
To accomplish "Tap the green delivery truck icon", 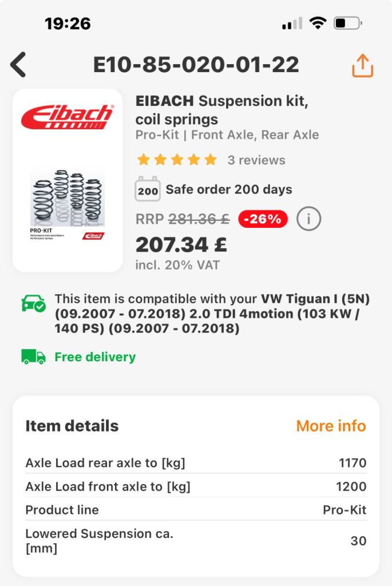I will [x=33, y=357].
